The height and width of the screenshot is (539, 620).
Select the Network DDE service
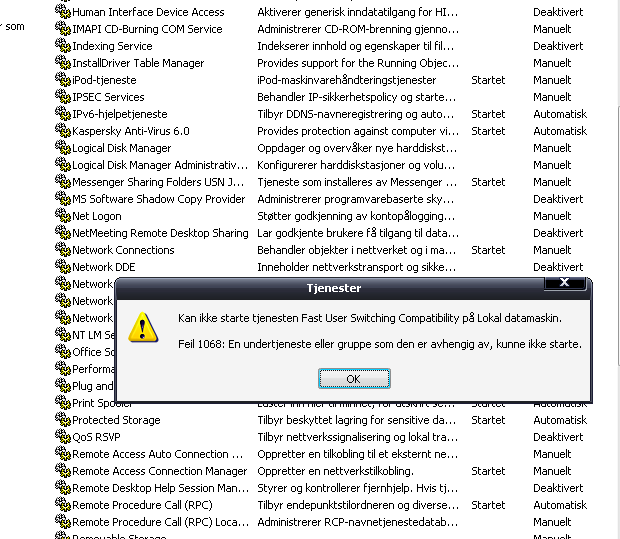pyautogui.click(x=104, y=267)
